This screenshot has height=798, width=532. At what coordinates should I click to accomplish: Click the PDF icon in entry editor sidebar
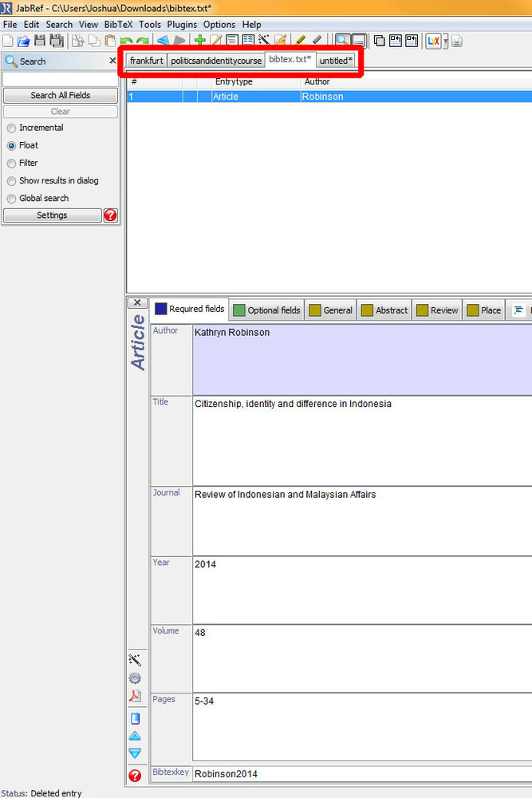pos(135,697)
